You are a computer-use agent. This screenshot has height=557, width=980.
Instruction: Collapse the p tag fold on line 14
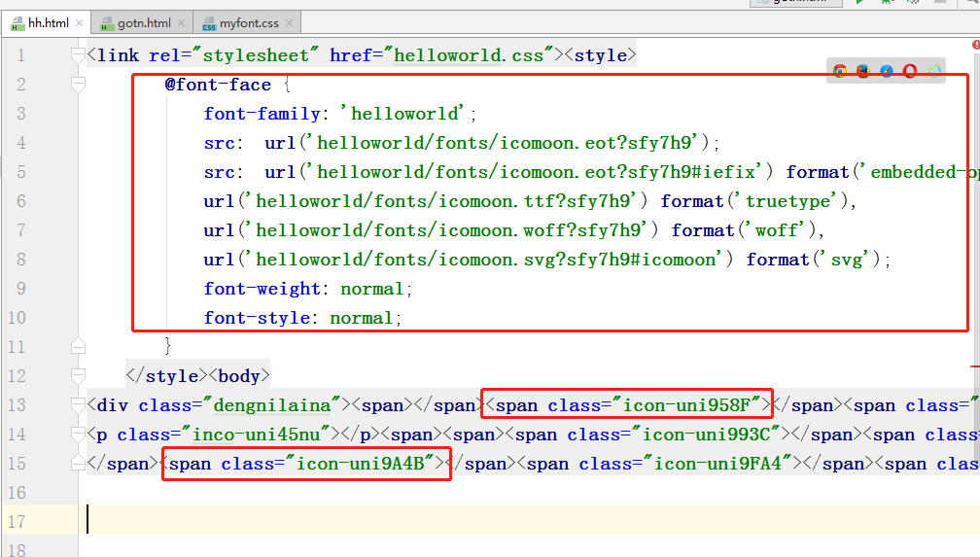click(x=78, y=434)
